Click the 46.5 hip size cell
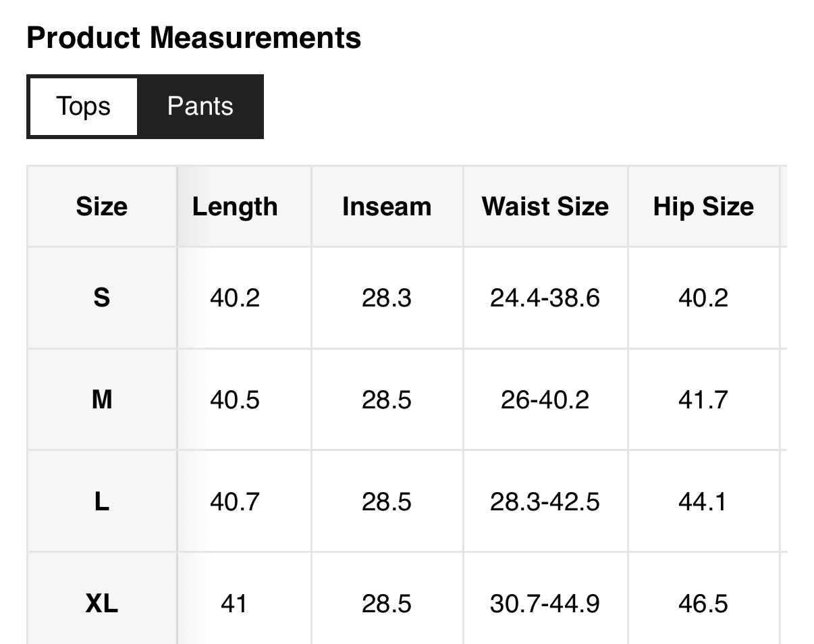Image resolution: width=814 pixels, height=644 pixels. [x=703, y=603]
